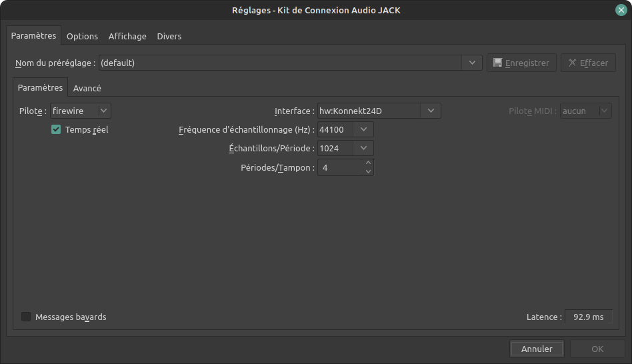Disable the Temps réel checkbox
This screenshot has height=364, width=632.
[x=56, y=130]
